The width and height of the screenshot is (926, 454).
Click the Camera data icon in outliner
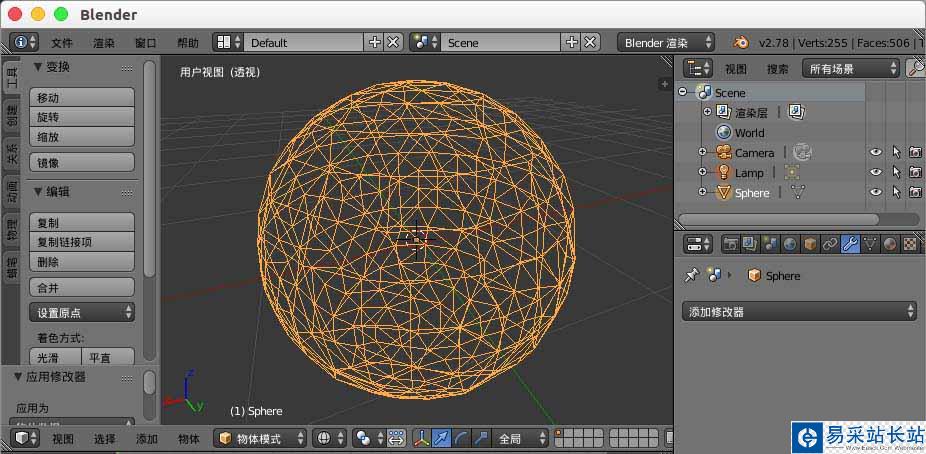point(803,152)
